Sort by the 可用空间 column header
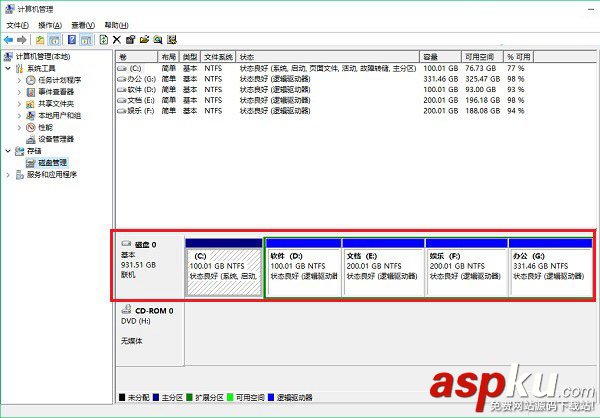Viewport: 600px width, 418px height. pyautogui.click(x=482, y=57)
